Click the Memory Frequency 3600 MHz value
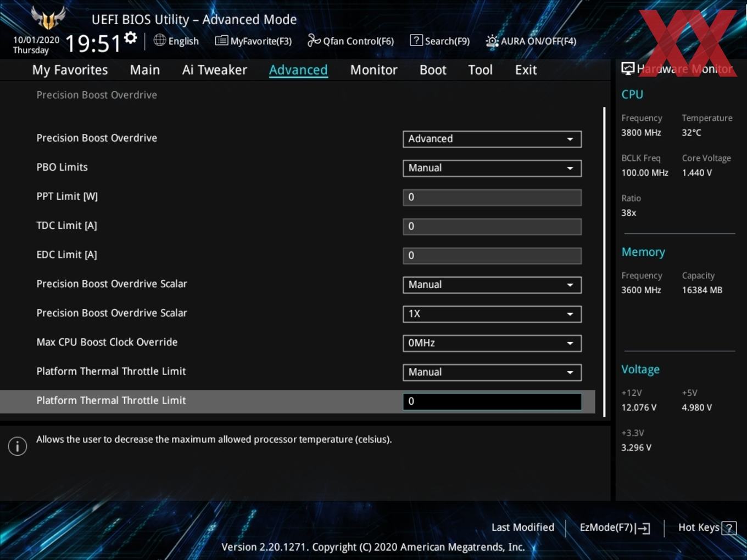The image size is (747, 560). pyautogui.click(x=641, y=290)
